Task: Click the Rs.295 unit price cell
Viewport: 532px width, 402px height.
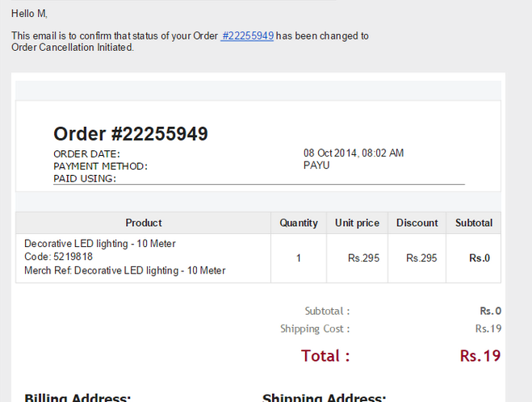Action: [x=363, y=258]
